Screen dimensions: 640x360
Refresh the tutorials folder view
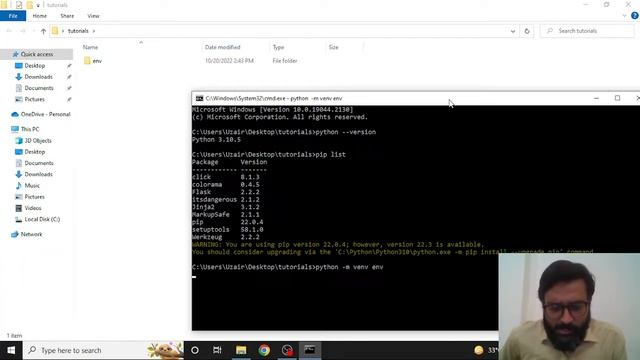click(527, 31)
